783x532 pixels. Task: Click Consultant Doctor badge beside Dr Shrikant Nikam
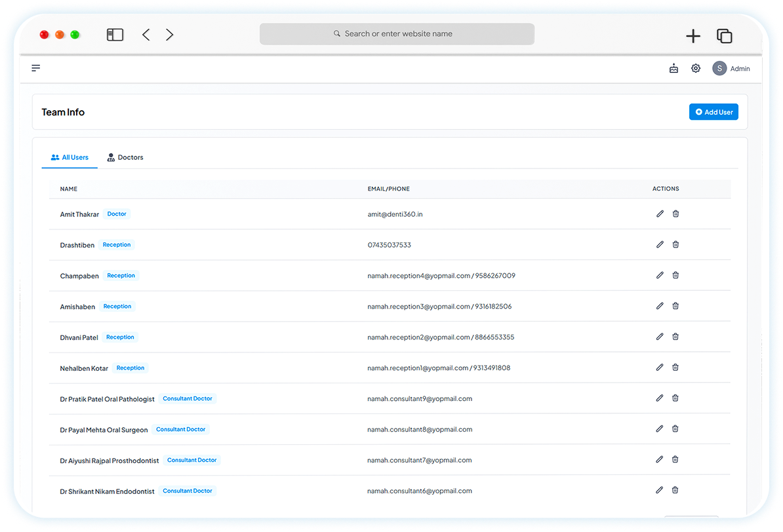[x=188, y=491]
